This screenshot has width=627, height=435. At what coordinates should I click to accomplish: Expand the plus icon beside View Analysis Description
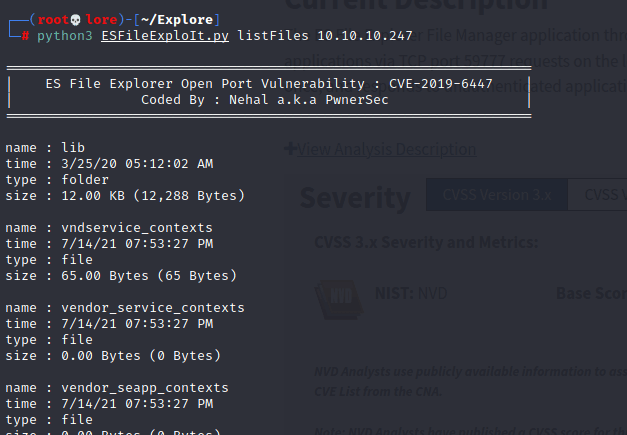pyautogui.click(x=290, y=149)
